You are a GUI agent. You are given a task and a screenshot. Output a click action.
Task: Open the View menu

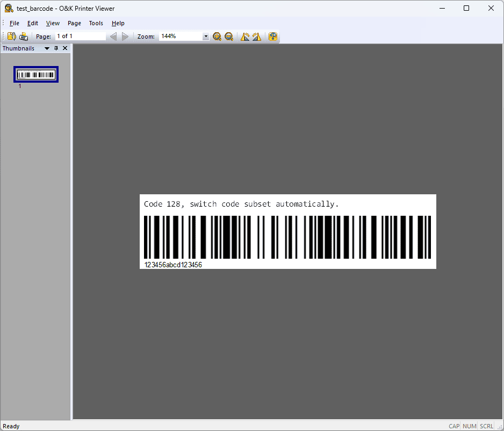coord(52,23)
